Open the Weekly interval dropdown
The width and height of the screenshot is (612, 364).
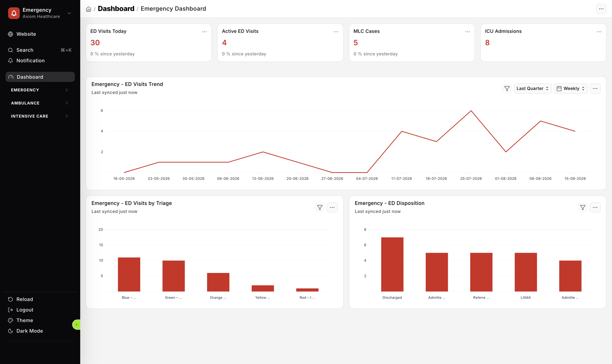pyautogui.click(x=571, y=88)
